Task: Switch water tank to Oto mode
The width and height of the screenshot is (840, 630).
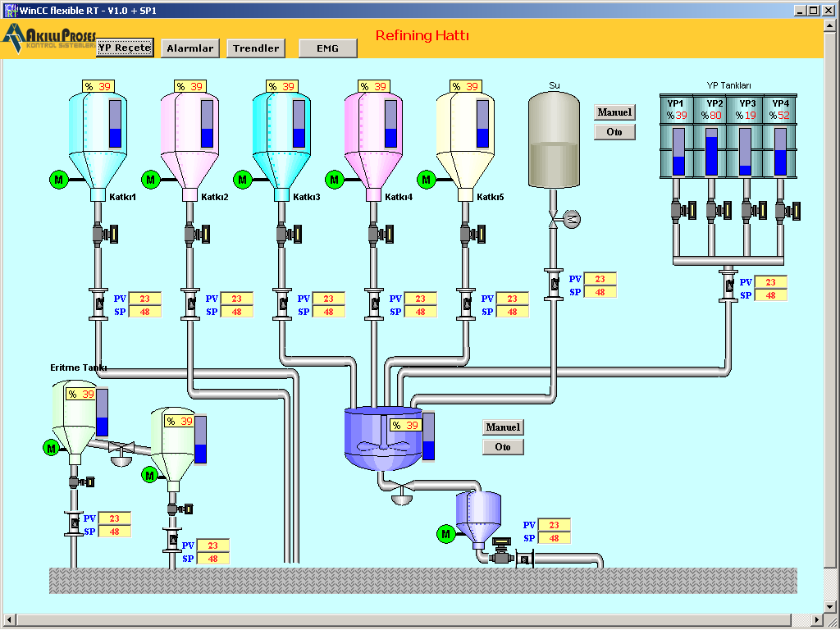Action: pyautogui.click(x=614, y=132)
